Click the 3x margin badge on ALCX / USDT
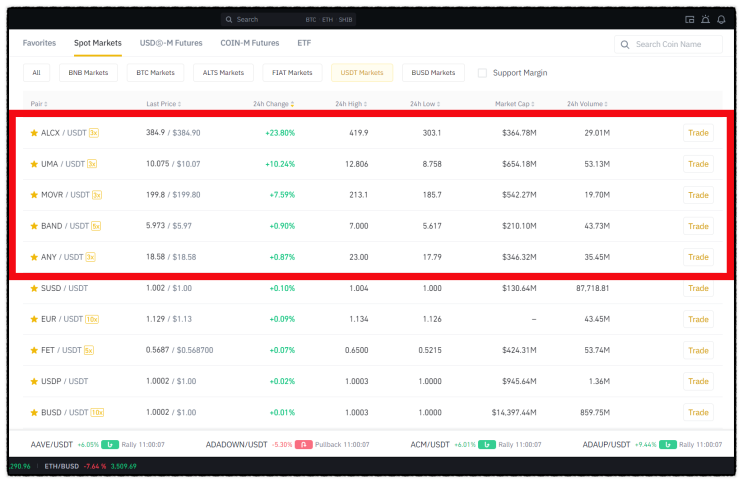This screenshot has height=483, width=743. tap(94, 133)
